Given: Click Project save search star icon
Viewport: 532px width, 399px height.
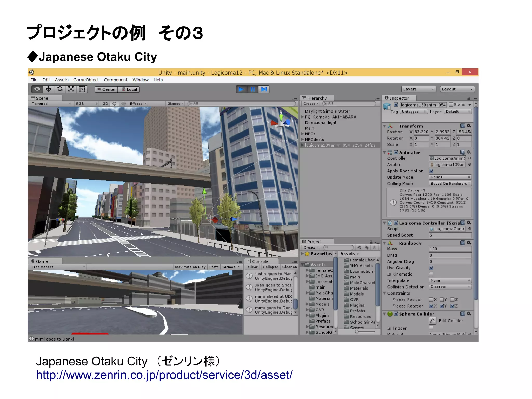Looking at the screenshot, I should pyautogui.click(x=374, y=247).
